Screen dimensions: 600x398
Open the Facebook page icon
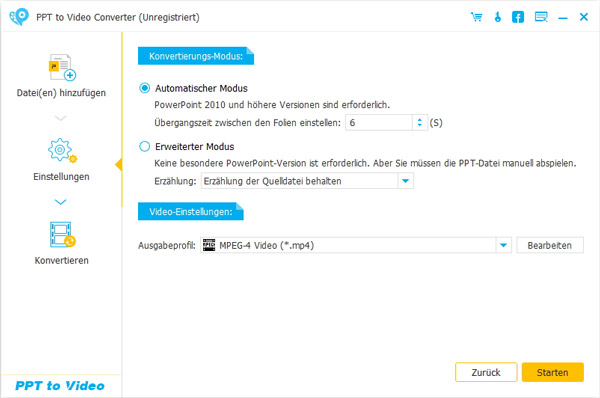(x=518, y=17)
